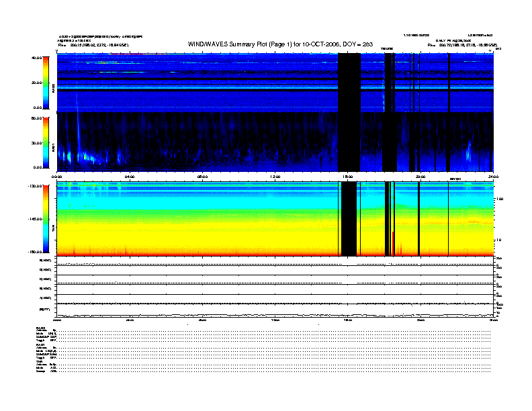532x411 pixels.
Task: Select the TNR panel color scale bar
Action: click(x=46, y=219)
